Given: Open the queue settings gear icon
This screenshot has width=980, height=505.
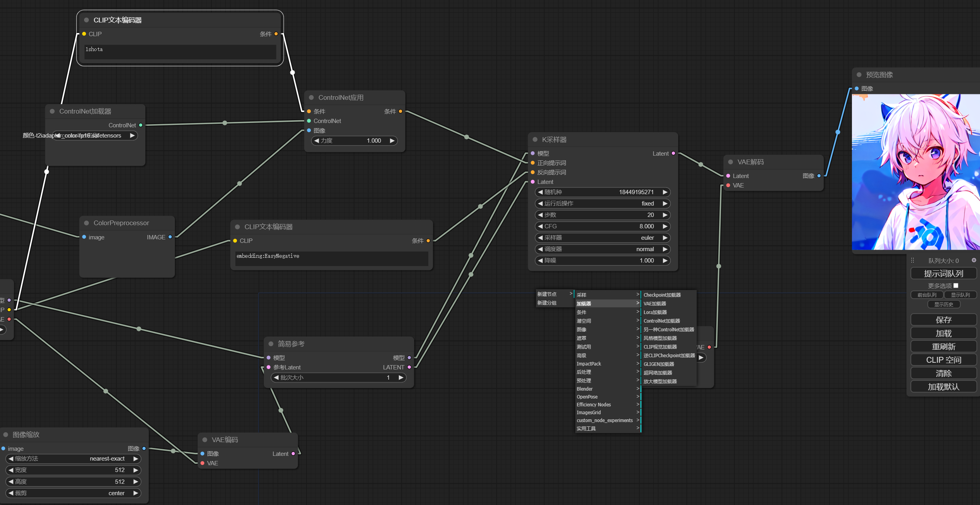Looking at the screenshot, I should coord(974,260).
